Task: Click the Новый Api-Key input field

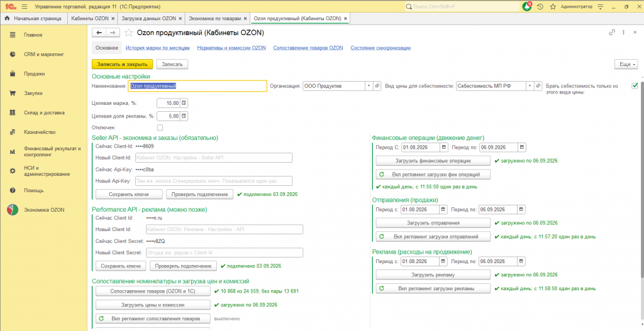Action: coord(213,181)
